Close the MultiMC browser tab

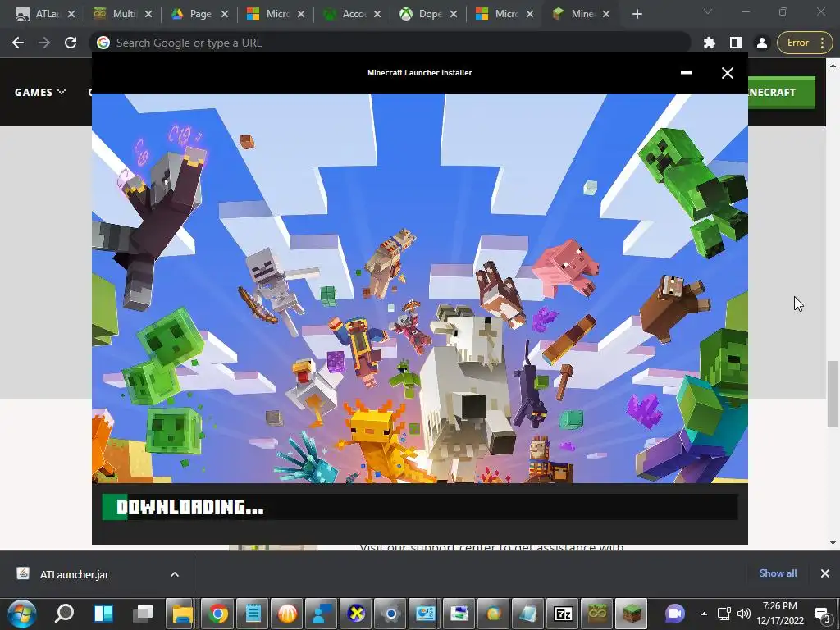(x=148, y=15)
